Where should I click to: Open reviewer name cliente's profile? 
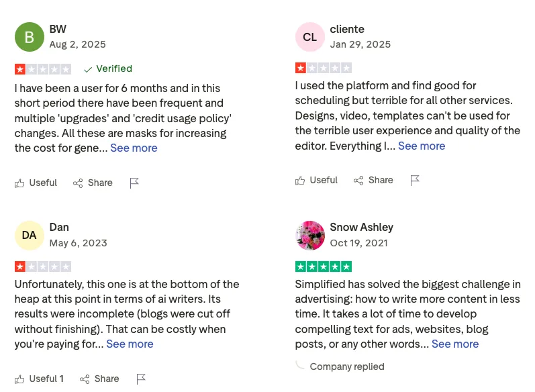(x=347, y=29)
